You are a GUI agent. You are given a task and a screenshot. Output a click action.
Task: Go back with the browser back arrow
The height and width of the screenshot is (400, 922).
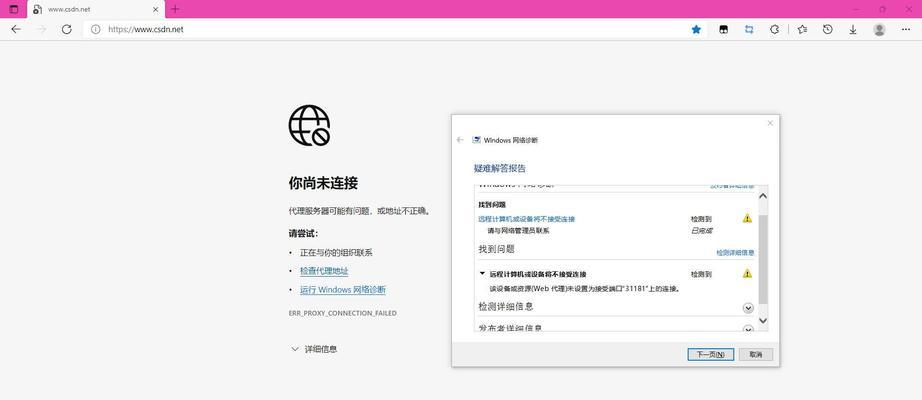(x=16, y=29)
